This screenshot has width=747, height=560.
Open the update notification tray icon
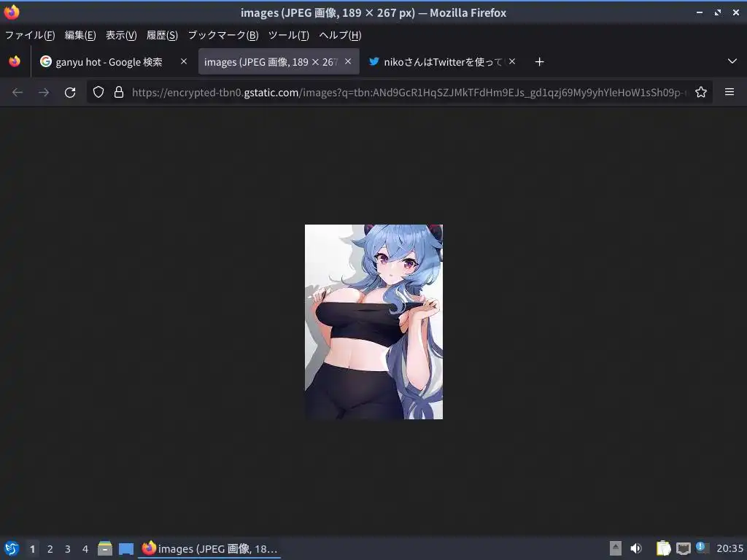click(701, 548)
